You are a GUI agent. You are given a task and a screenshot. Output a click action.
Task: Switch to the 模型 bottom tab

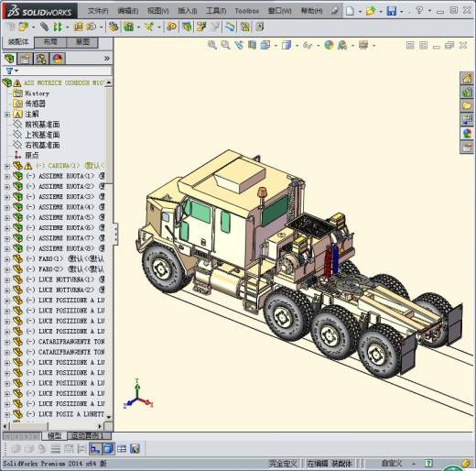(54, 436)
